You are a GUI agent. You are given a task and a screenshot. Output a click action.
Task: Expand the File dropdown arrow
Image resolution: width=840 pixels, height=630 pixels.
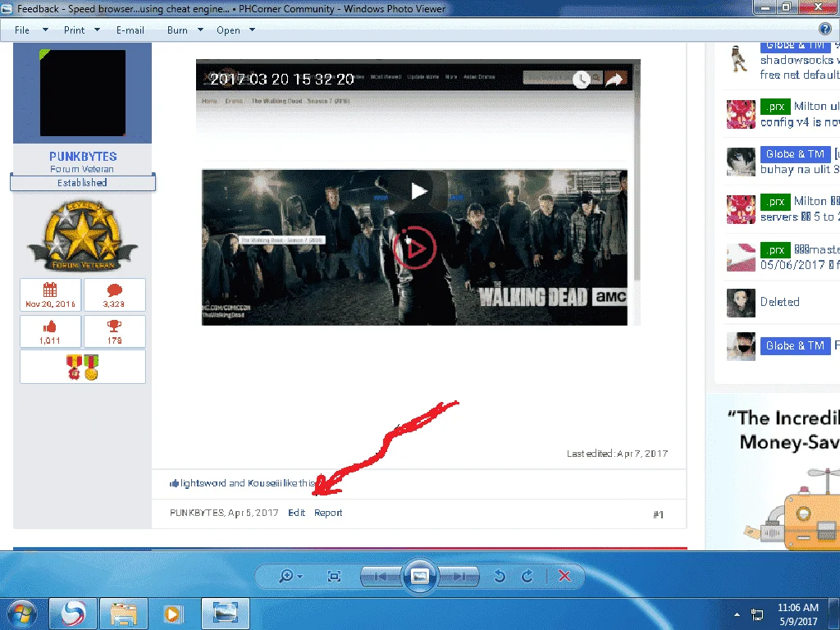[46, 30]
